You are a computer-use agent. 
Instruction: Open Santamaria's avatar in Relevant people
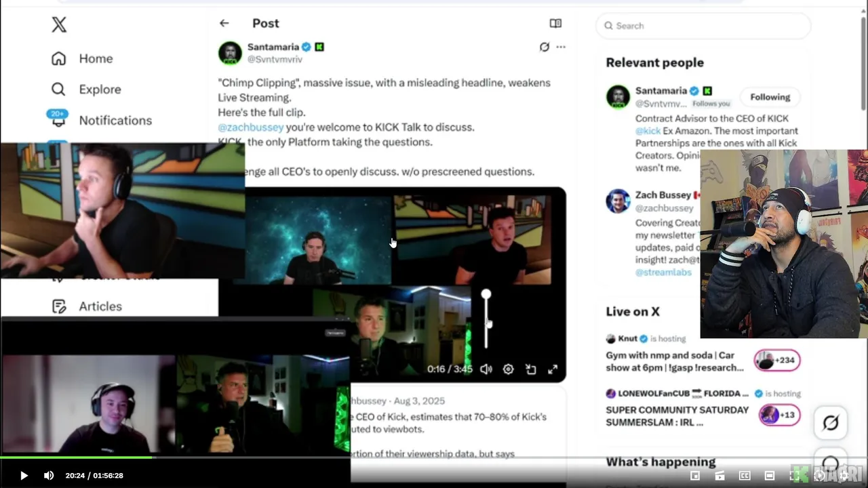coord(618,97)
